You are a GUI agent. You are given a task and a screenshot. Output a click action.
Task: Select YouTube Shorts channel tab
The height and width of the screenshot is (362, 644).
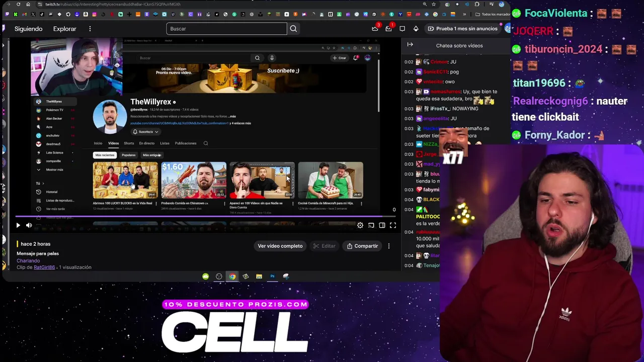129,143
